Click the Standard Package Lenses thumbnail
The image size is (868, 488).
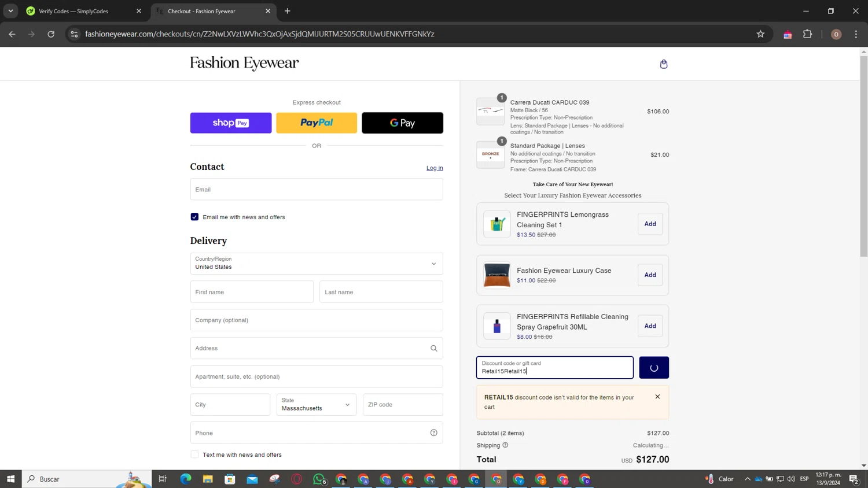pos(490,154)
